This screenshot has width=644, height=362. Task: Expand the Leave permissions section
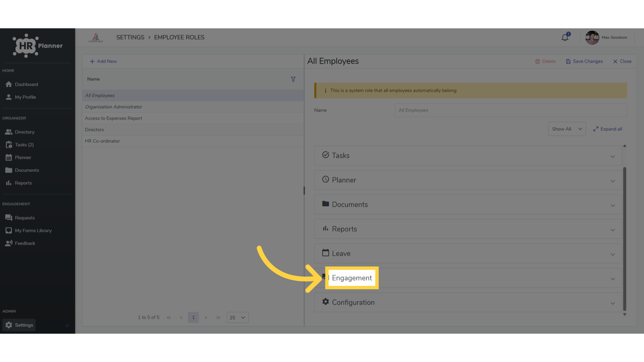coord(468,253)
